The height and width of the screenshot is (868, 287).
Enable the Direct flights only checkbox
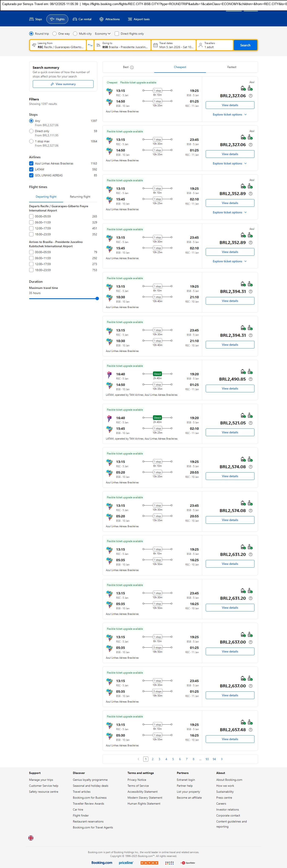[x=117, y=34]
